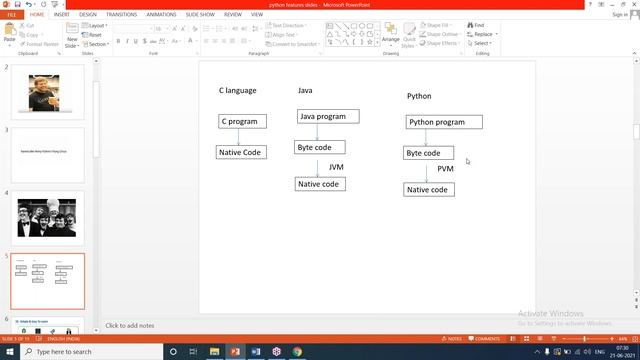Viewport: 640px width, 360px height.
Task: Select slide 3 thumbnail
Action: [48, 155]
